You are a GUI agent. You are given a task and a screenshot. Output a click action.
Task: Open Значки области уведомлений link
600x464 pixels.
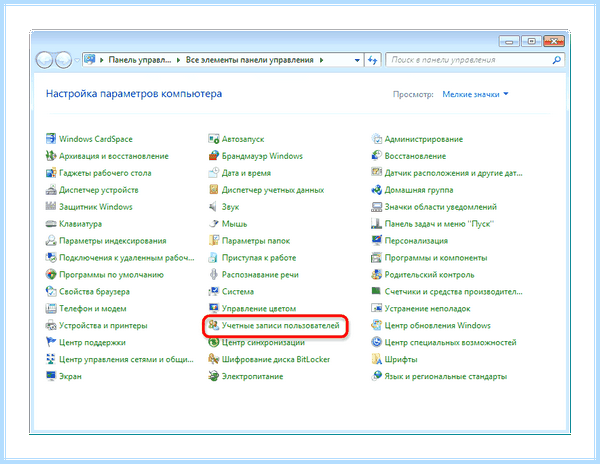(440, 207)
